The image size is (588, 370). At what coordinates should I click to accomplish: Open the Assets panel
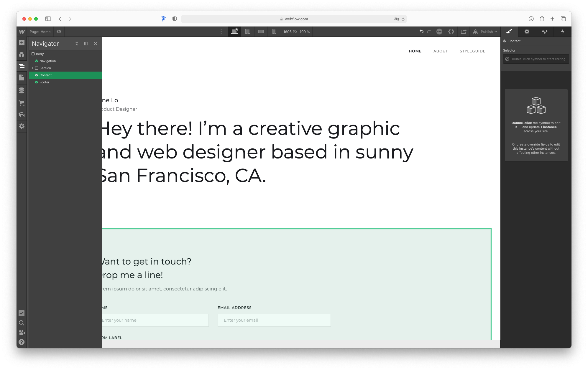pos(22,115)
